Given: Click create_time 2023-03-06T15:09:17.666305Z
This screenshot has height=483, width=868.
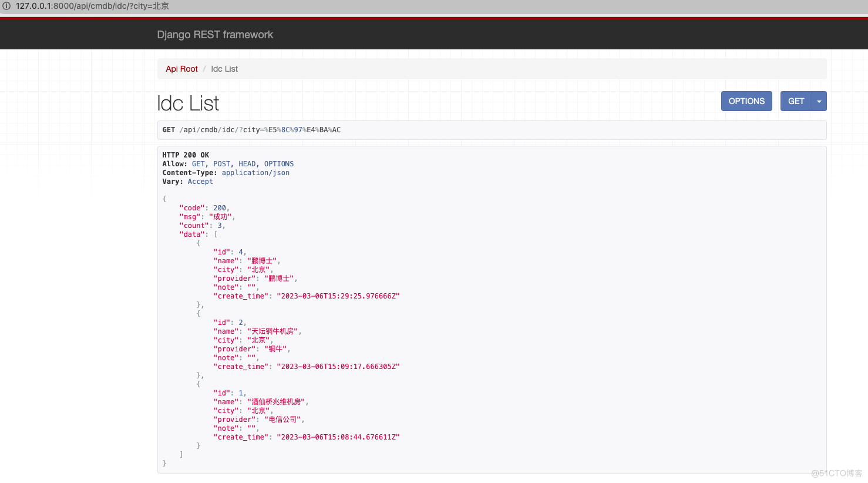Looking at the screenshot, I should click(338, 367).
